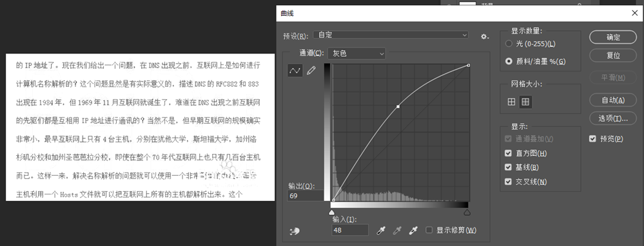Open the 选项 options button

point(613,118)
